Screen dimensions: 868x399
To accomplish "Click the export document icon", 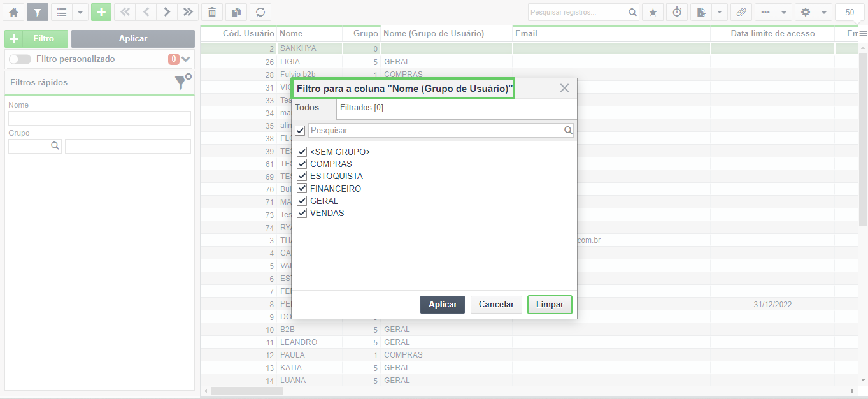I will click(701, 12).
